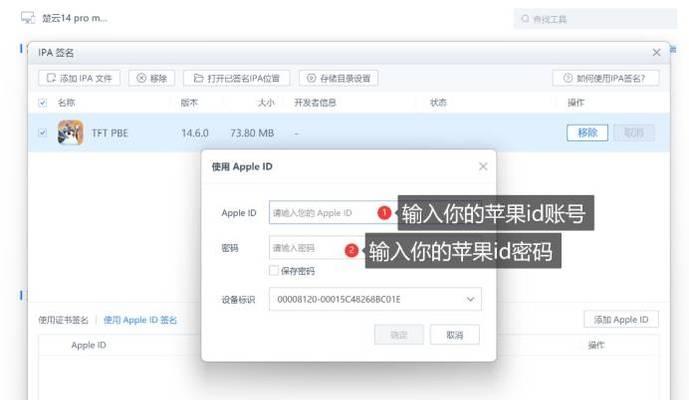Click the dialog confirm button beside 取消
The width and height of the screenshot is (689, 400).
399,335
